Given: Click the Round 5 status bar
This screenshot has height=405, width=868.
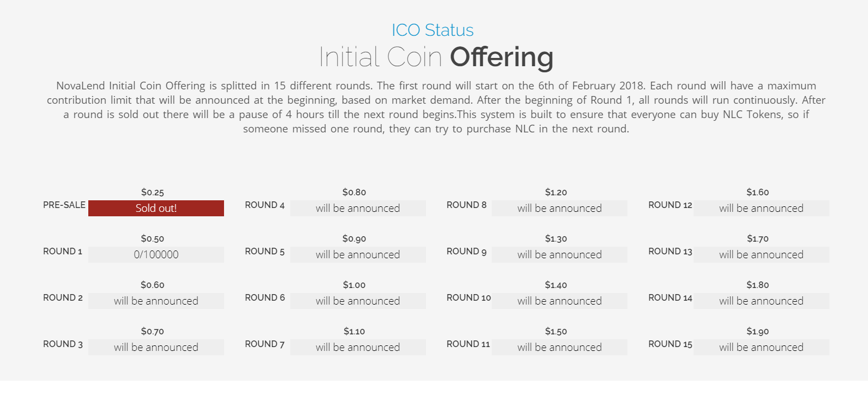Looking at the screenshot, I should tap(358, 254).
